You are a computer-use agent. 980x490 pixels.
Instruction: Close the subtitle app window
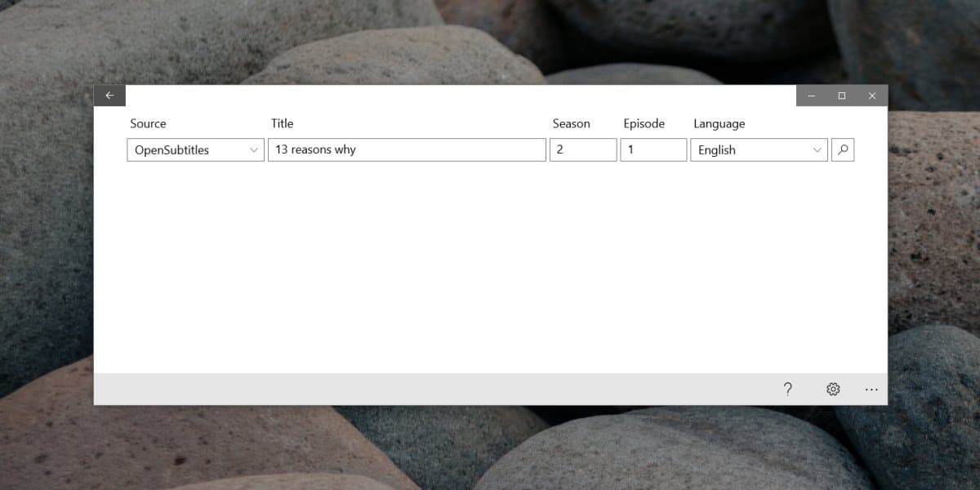pyautogui.click(x=872, y=96)
